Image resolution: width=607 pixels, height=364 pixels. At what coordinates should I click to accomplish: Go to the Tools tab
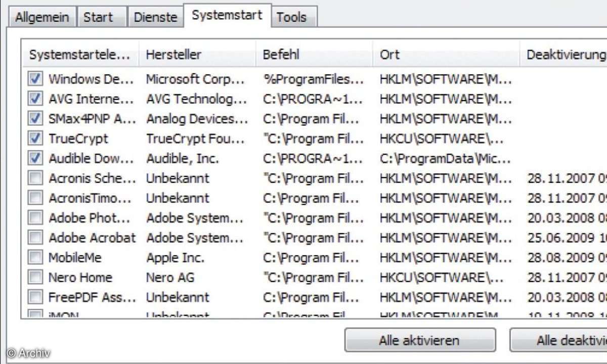tap(291, 17)
